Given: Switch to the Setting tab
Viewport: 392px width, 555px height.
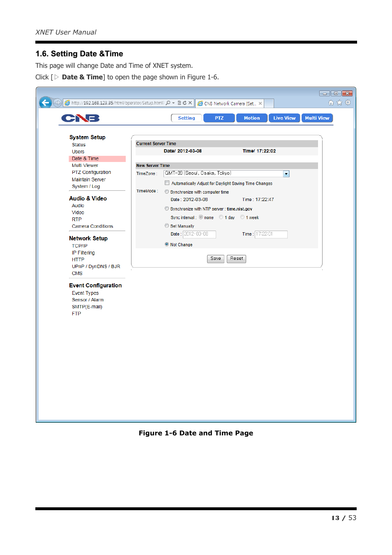Looking at the screenshot, I should point(187,118).
